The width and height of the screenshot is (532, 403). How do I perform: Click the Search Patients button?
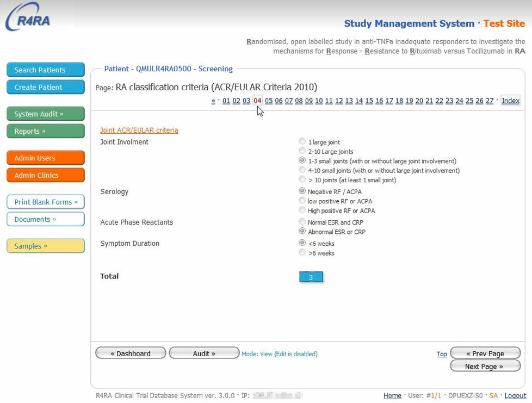[46, 70]
